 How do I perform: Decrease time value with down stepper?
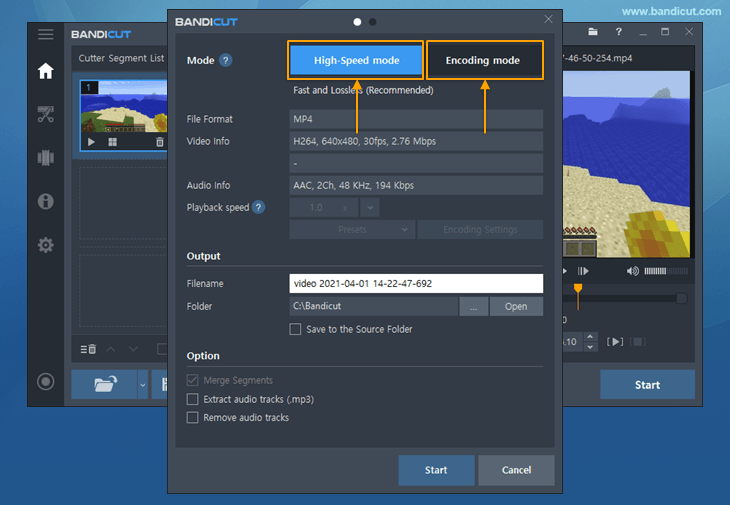tap(590, 347)
